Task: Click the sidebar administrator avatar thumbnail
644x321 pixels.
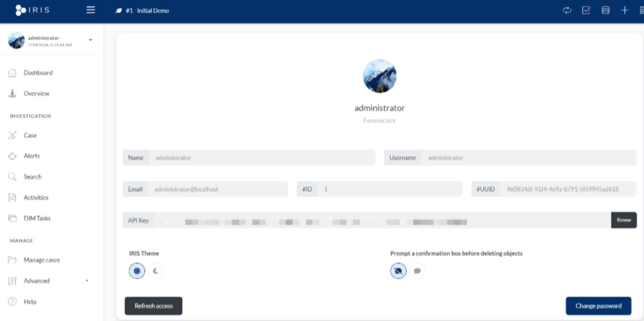Action: 16,40
